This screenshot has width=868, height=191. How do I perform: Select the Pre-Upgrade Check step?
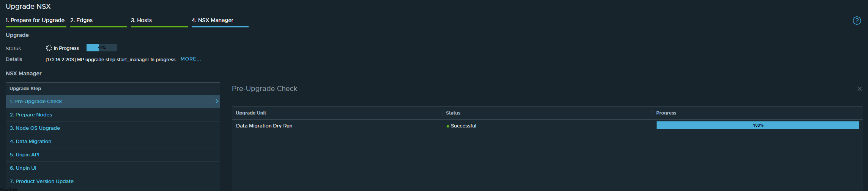(113, 102)
